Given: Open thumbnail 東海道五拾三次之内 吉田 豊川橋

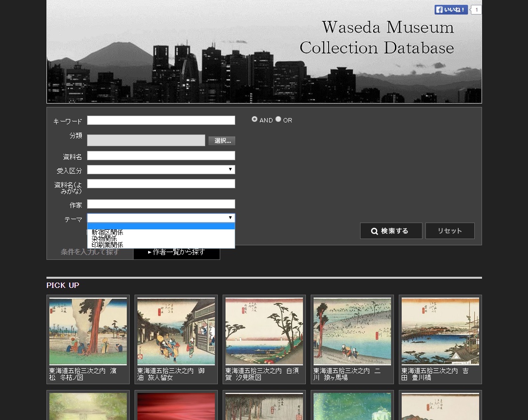Looking at the screenshot, I should click(440, 331).
